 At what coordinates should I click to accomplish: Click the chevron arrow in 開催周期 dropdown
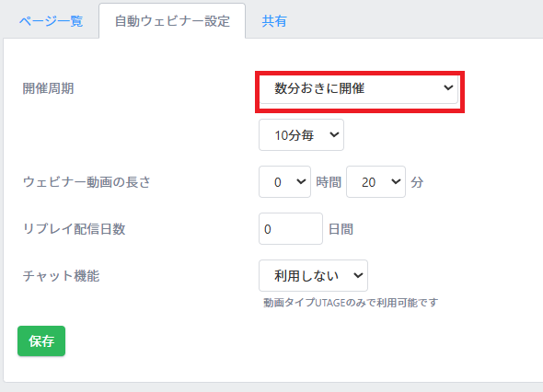(x=448, y=88)
